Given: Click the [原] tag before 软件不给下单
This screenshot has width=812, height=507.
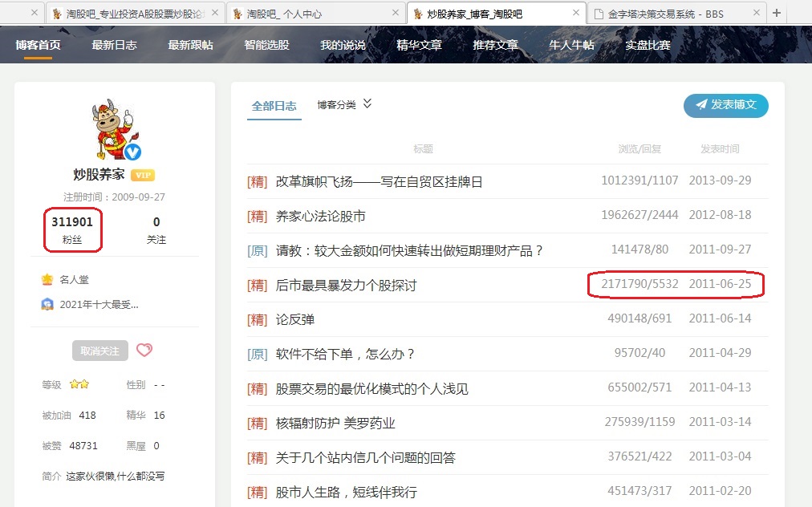Looking at the screenshot, I should [258, 355].
